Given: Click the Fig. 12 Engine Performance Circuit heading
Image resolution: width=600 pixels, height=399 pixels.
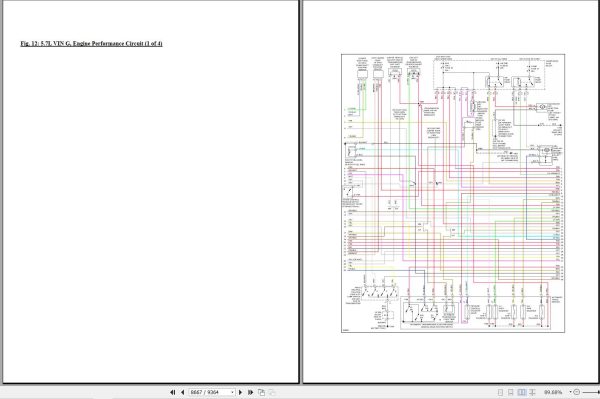Looking at the screenshot, I should 91,44.
